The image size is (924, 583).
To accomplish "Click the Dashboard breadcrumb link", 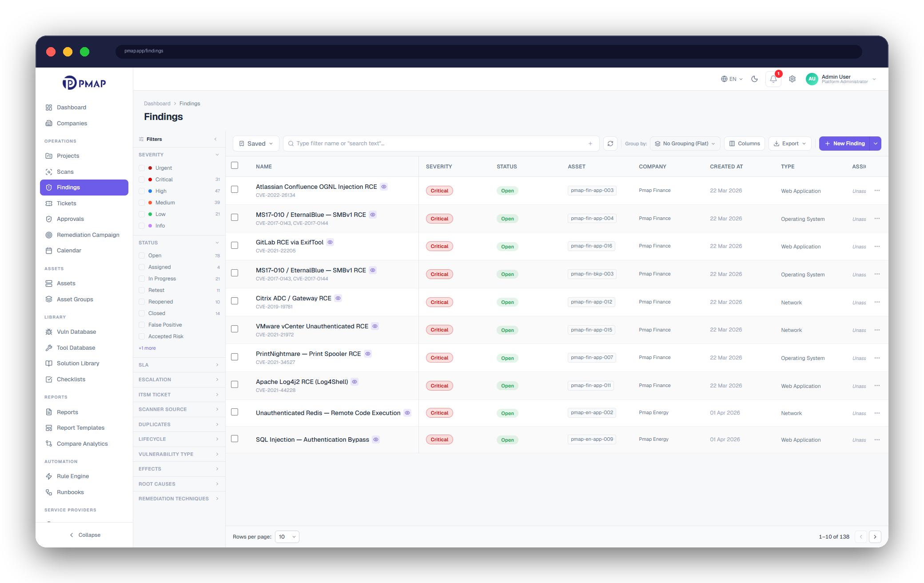I will click(157, 104).
